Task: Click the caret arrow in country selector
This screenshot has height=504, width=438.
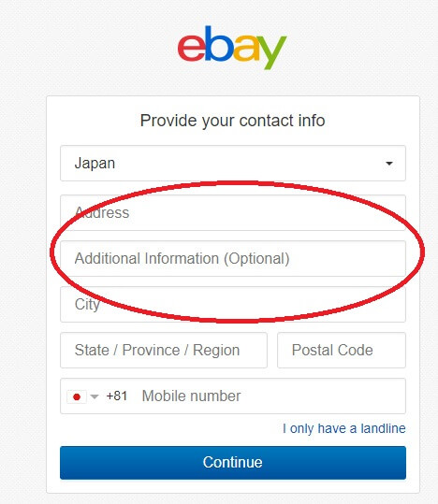Action: coord(389,164)
